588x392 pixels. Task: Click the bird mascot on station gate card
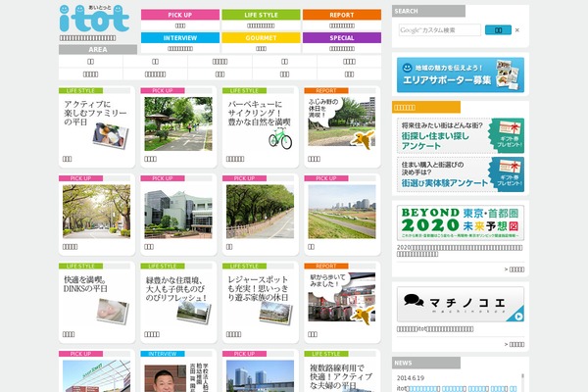363,316
